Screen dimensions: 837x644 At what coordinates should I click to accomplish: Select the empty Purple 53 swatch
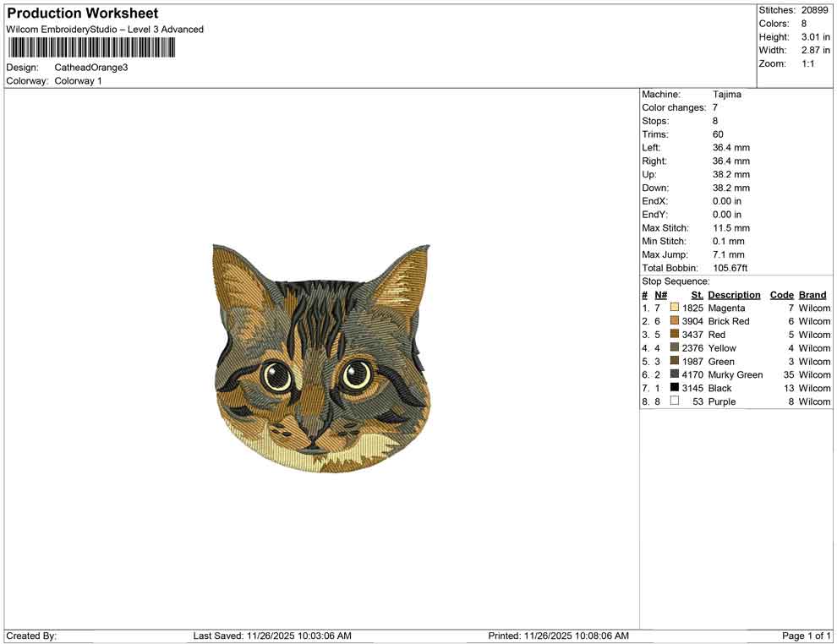pos(674,401)
